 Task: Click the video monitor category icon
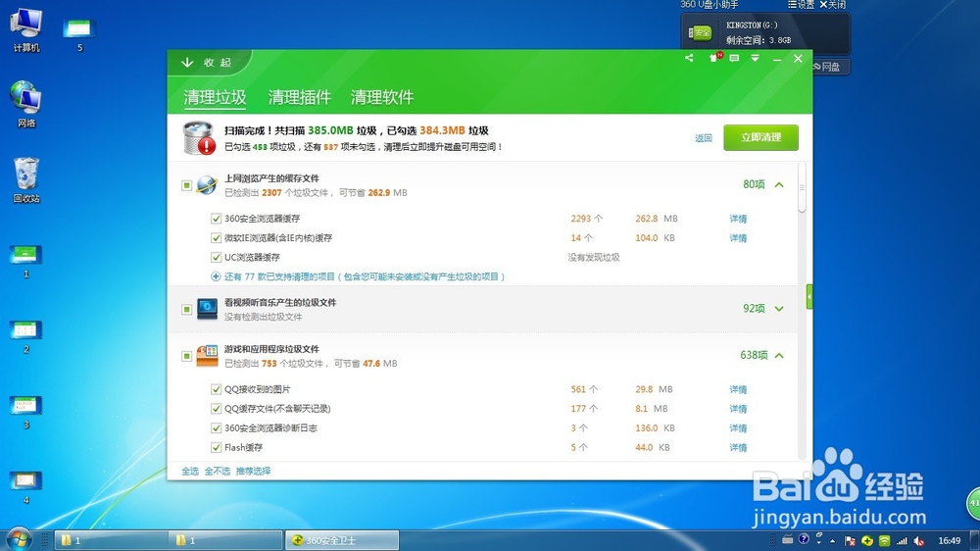coord(207,309)
